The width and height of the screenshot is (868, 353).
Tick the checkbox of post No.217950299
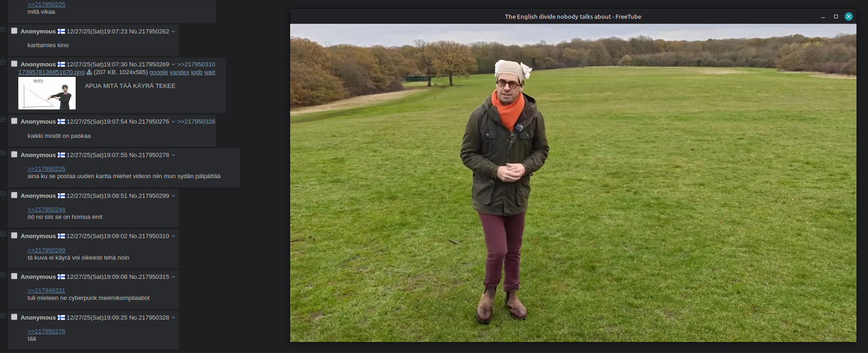coord(14,195)
